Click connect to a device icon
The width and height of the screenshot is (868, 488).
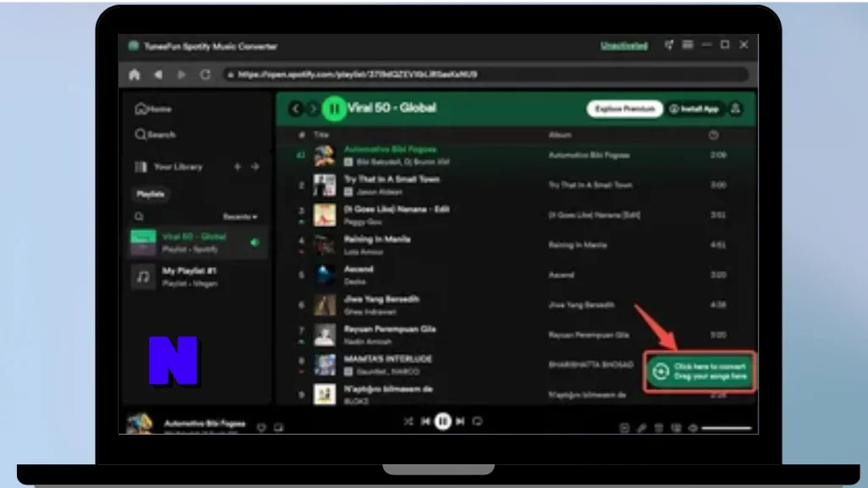tap(676, 428)
